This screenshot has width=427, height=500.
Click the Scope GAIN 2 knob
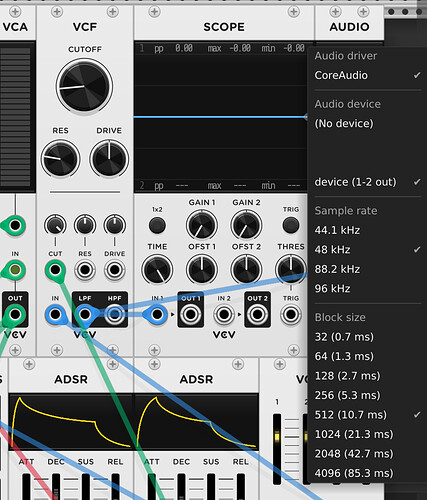(x=246, y=225)
